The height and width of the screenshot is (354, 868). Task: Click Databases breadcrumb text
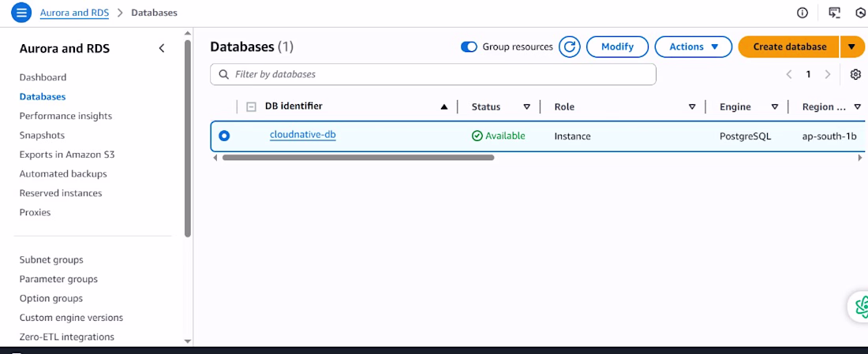(155, 12)
